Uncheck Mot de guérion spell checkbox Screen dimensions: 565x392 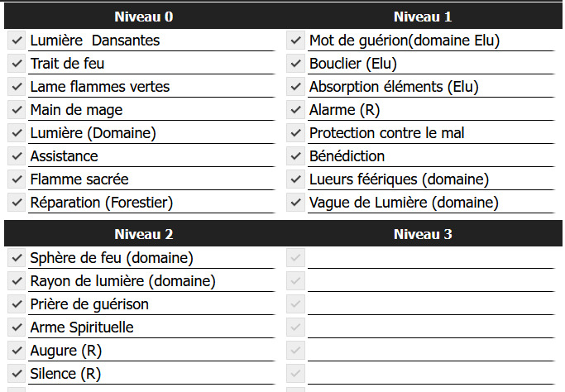[295, 40]
